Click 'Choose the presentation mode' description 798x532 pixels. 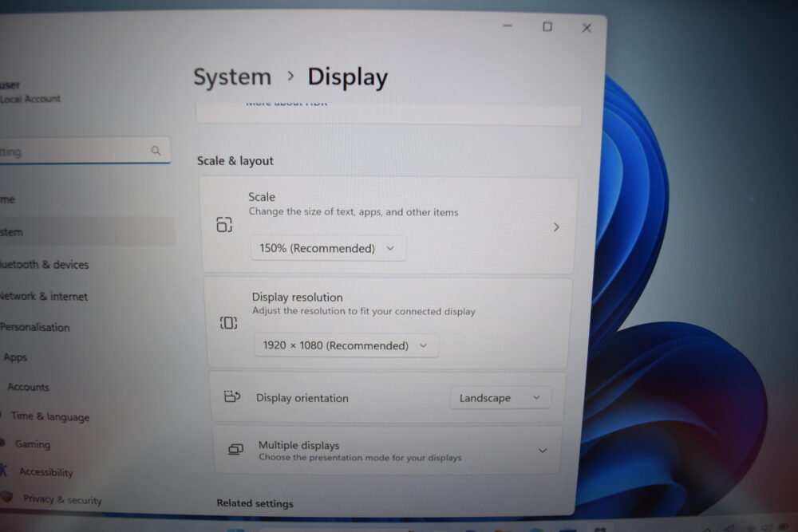361,457
